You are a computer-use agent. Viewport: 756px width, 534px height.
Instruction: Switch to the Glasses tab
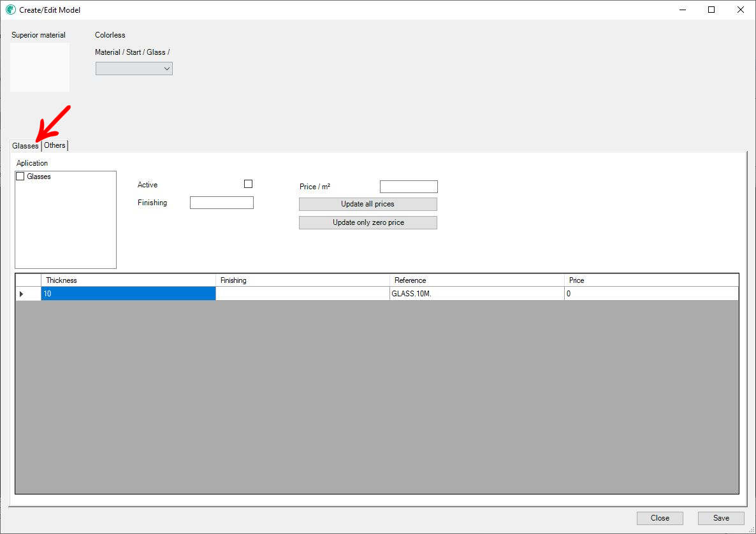25,145
